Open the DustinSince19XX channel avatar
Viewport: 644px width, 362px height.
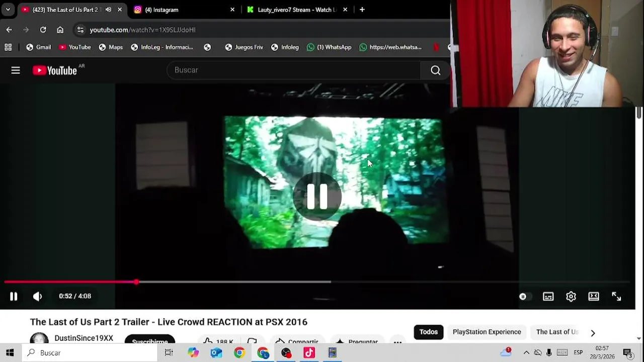pos(39,338)
